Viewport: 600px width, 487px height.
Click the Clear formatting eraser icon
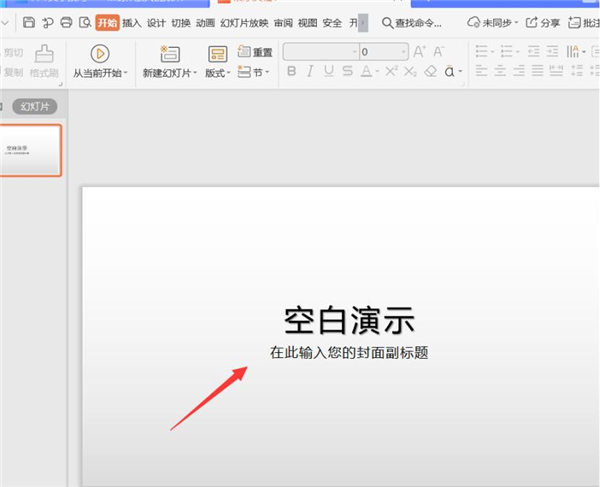(430, 71)
